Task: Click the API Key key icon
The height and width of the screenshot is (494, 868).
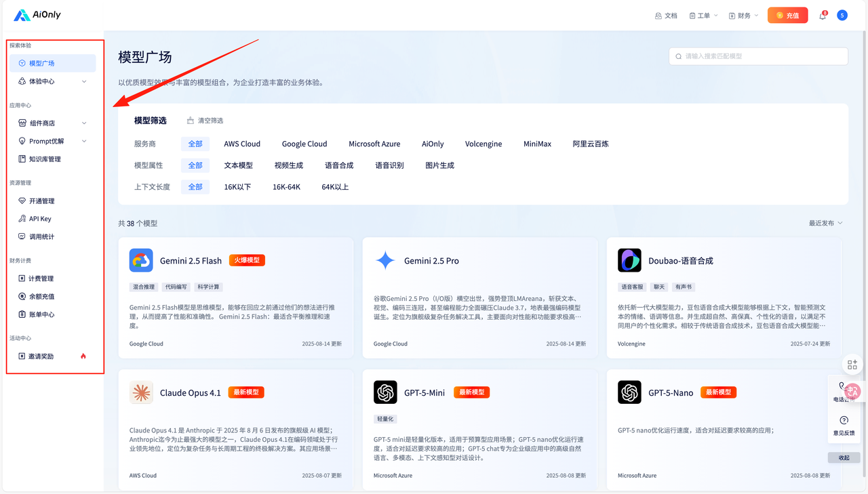Action: (x=22, y=219)
